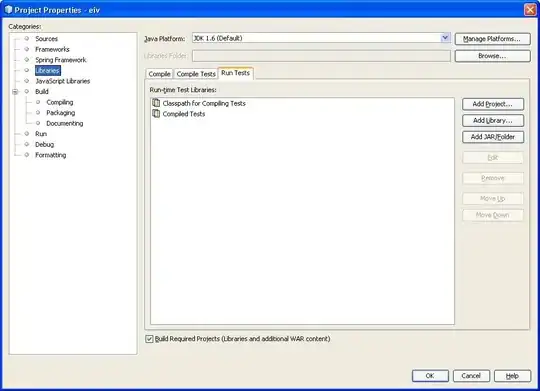Click the Add Project button
Viewport: 540px width, 391px height.
[x=493, y=104]
